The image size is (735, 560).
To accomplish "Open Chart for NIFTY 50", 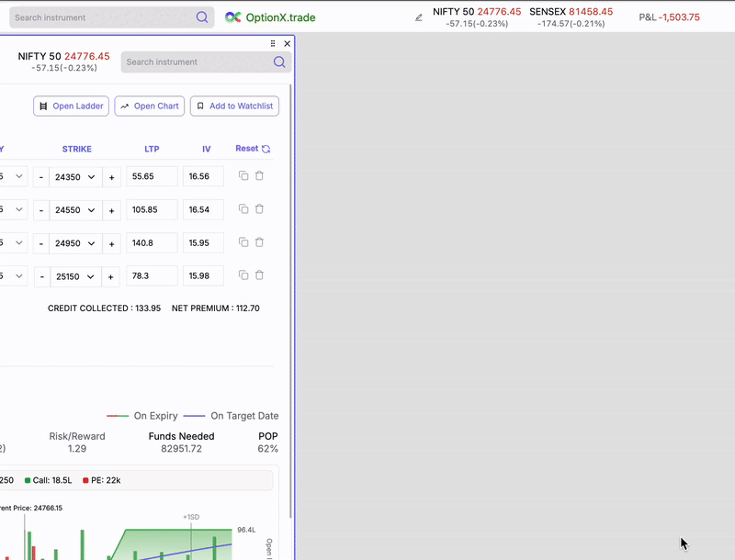I will (x=150, y=106).
